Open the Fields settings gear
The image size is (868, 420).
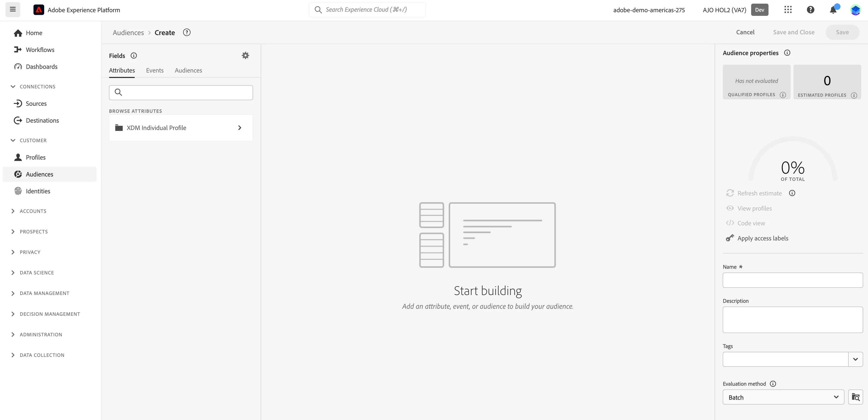(x=245, y=55)
